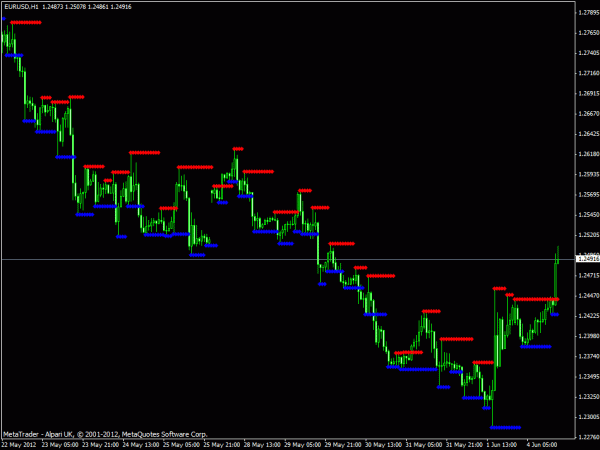Screen dimensions: 600x450
Task: Select the single blue dot in the top-left corner
Action: [x=4, y=18]
